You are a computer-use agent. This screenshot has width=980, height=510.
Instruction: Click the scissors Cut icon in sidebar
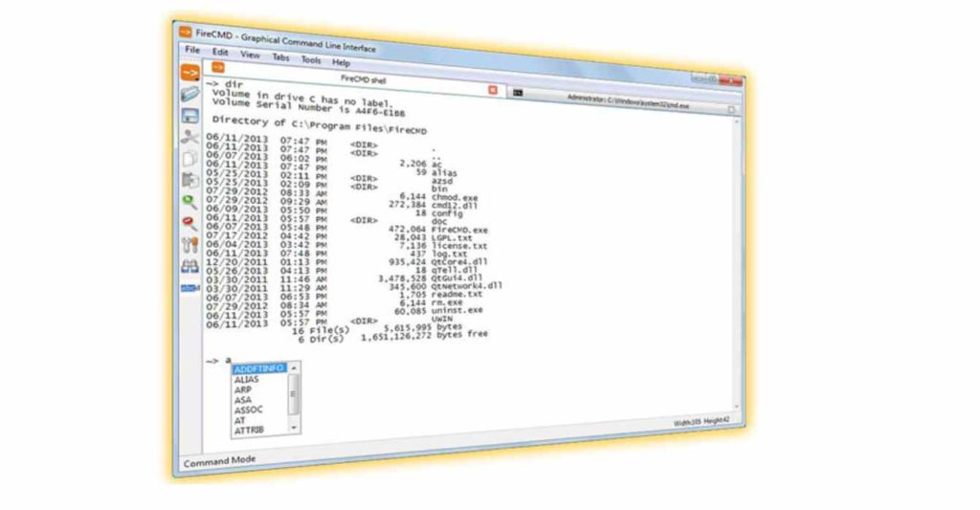pyautogui.click(x=190, y=137)
